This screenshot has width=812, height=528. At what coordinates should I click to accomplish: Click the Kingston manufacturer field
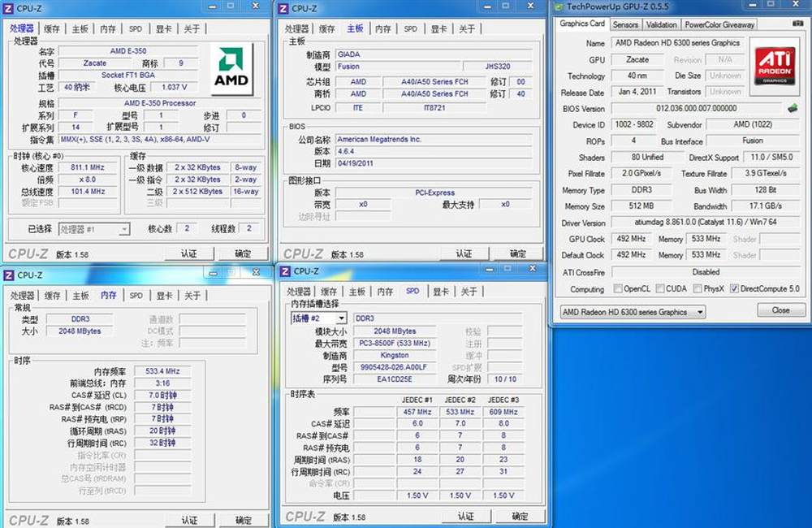pos(395,355)
